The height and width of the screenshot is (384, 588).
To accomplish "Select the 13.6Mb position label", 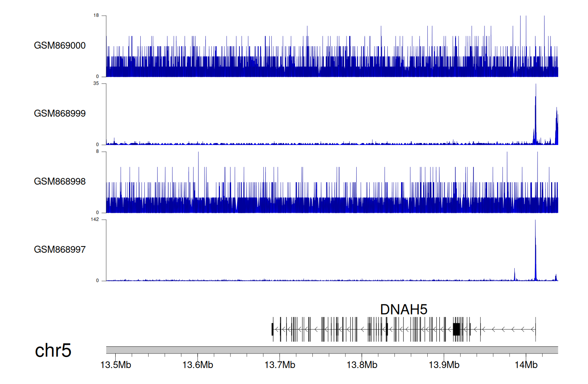I will pyautogui.click(x=198, y=365).
